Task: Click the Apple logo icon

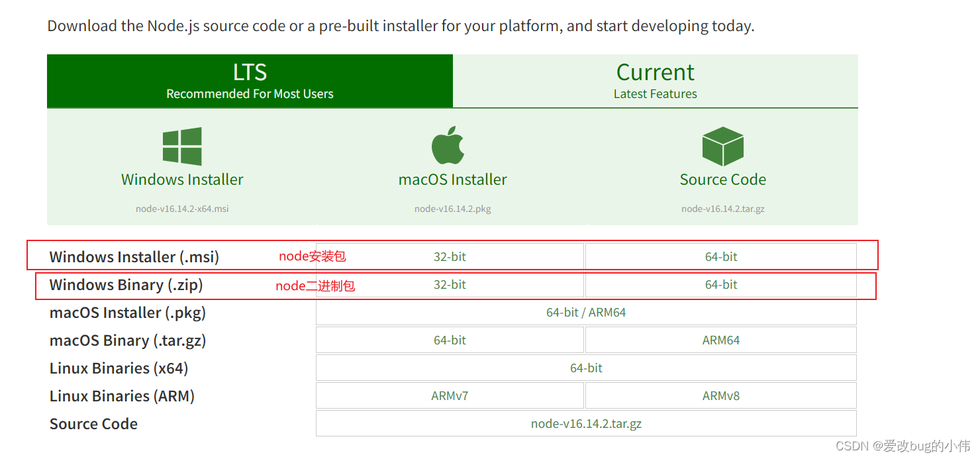Action: [448, 145]
